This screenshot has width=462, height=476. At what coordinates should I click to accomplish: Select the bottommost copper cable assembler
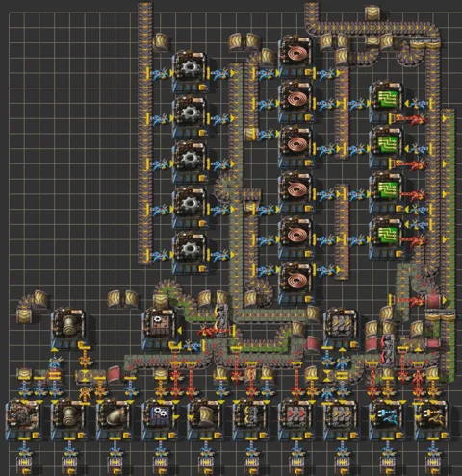[x=295, y=283]
